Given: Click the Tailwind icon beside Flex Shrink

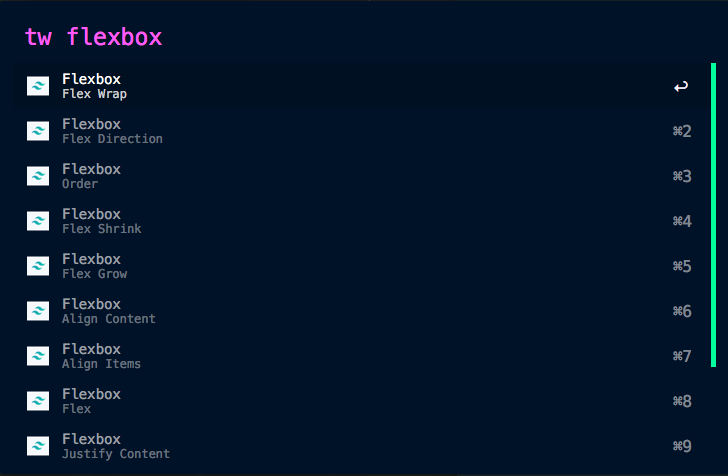Looking at the screenshot, I should click(38, 221).
